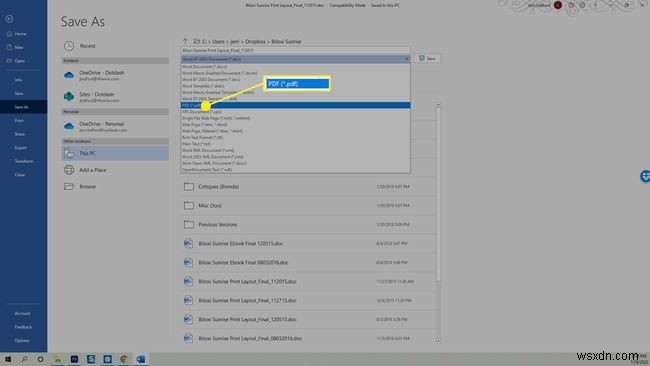Click Users in the path breadcrumb
The width and height of the screenshot is (650, 366).
218,41
